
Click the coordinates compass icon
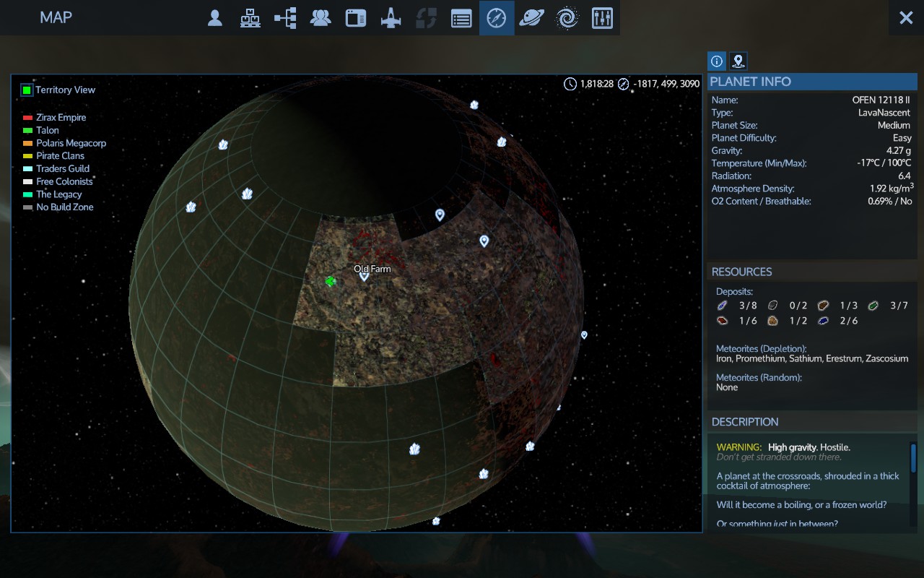point(624,84)
